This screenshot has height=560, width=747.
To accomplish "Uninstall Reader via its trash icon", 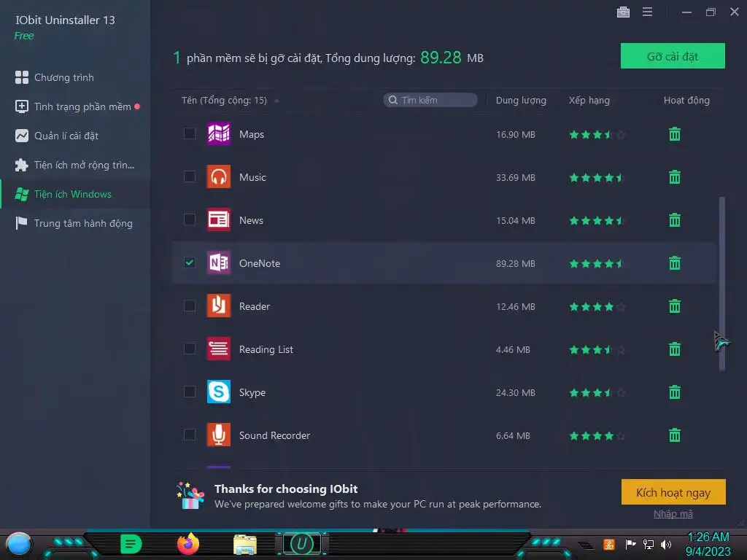I will point(675,306).
